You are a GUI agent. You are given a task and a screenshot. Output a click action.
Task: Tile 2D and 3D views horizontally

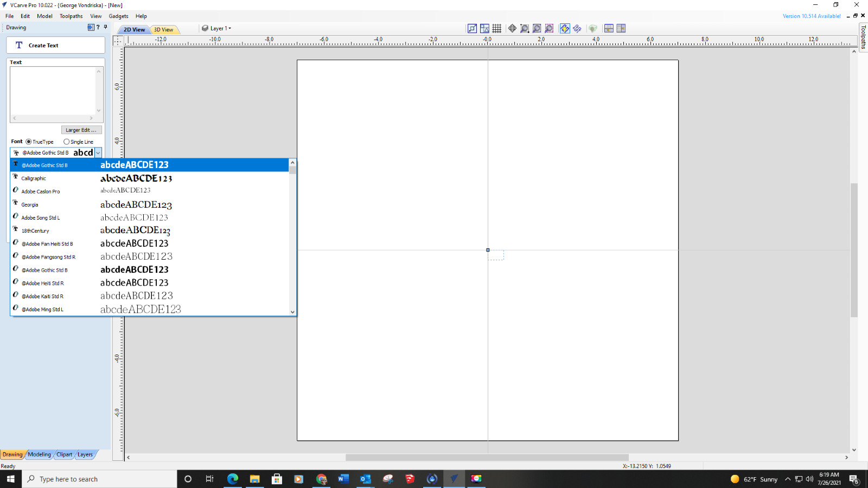pos(609,28)
